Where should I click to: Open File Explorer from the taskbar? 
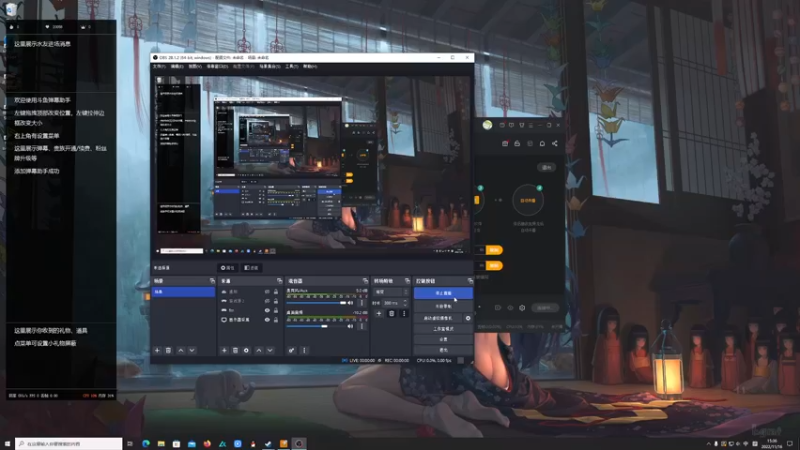(161, 444)
